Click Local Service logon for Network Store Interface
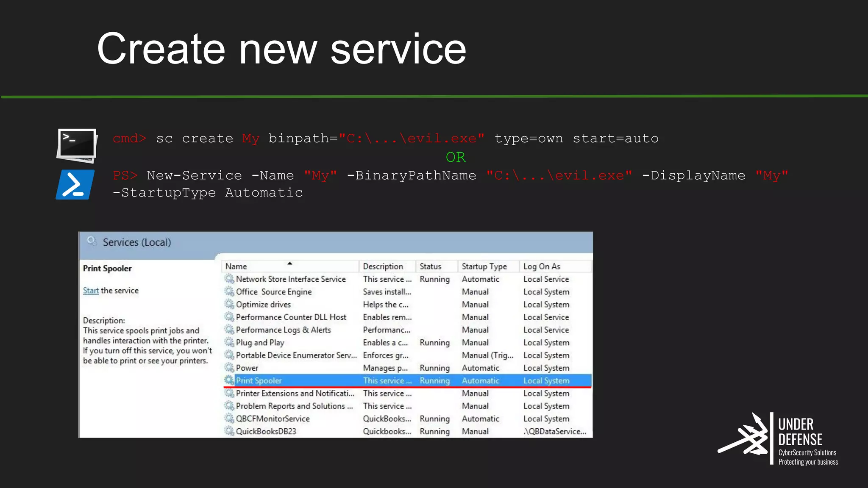The image size is (868, 488). point(546,279)
